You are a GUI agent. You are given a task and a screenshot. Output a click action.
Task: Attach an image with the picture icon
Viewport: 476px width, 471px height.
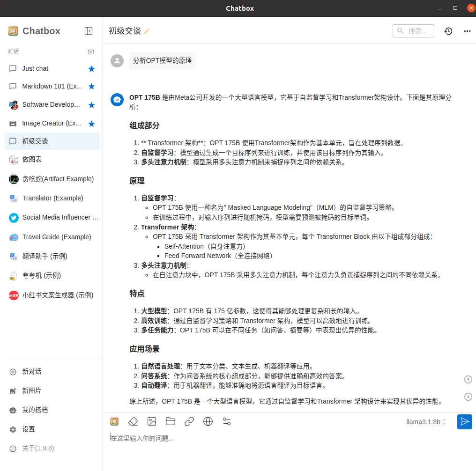tap(152, 421)
